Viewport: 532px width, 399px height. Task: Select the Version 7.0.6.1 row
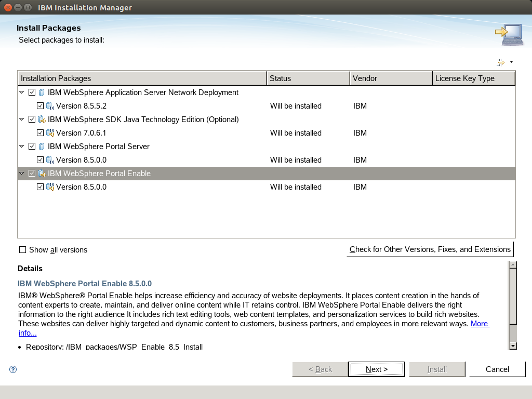click(267, 133)
